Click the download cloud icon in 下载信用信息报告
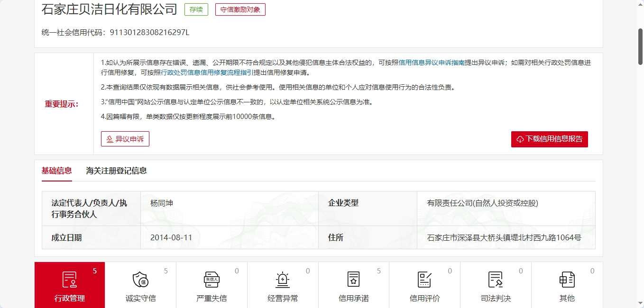Image resolution: width=644 pixels, height=308 pixels. (520, 139)
